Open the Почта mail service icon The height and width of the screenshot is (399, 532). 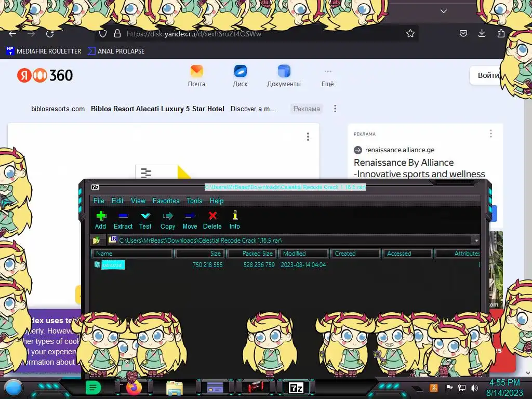[x=197, y=76]
